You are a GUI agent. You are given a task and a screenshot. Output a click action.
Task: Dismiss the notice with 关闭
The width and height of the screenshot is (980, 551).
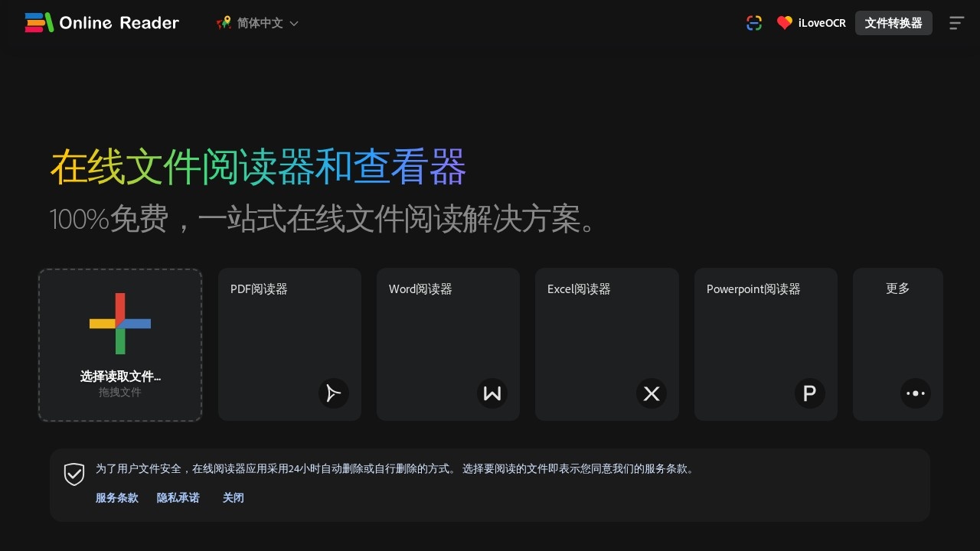[234, 497]
